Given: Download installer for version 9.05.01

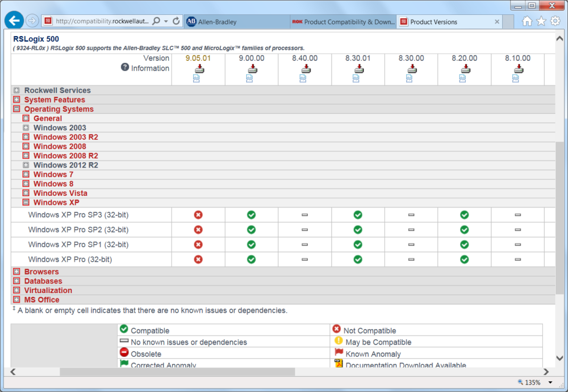Looking at the screenshot, I should (x=198, y=68).
